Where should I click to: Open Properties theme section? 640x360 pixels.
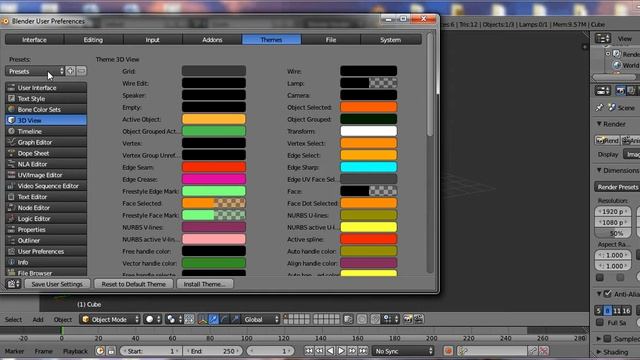click(x=46, y=230)
